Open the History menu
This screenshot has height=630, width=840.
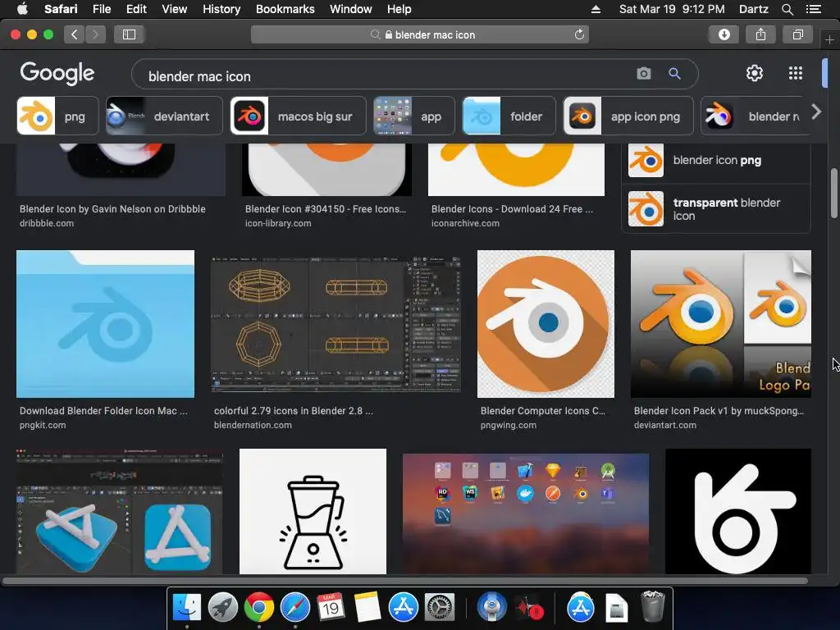click(x=221, y=9)
